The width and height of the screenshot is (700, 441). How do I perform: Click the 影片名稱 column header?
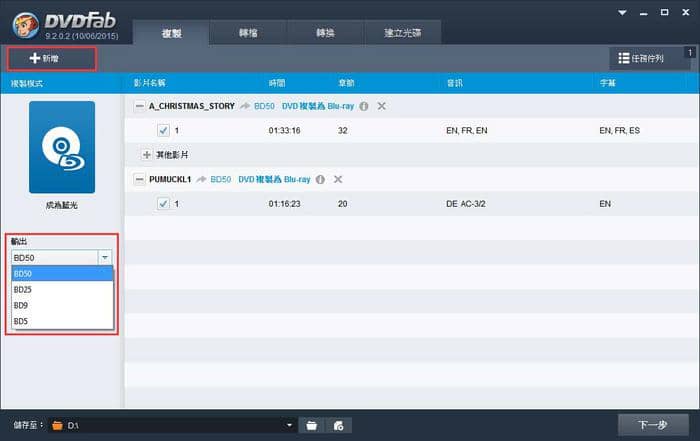pyautogui.click(x=150, y=83)
